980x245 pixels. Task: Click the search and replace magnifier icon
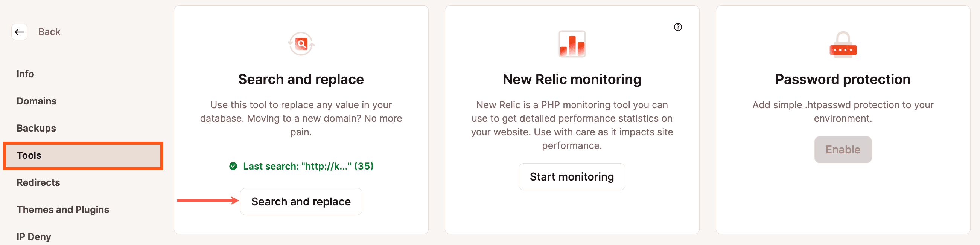pyautogui.click(x=301, y=44)
